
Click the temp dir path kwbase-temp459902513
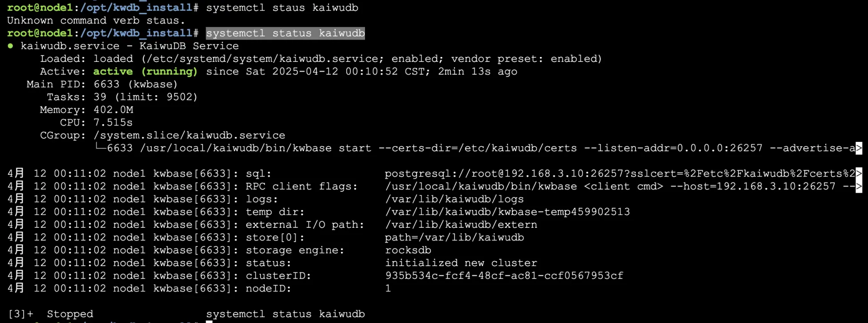tap(507, 212)
